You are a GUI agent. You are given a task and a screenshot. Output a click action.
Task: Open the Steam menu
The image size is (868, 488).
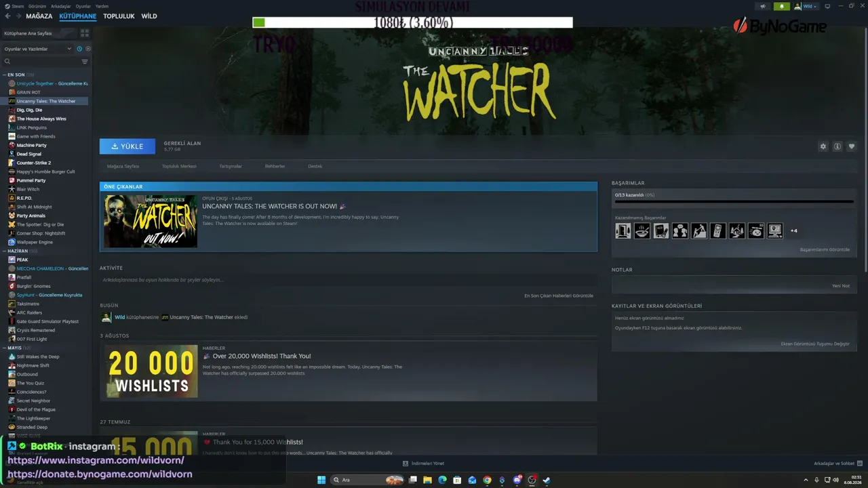pos(15,6)
